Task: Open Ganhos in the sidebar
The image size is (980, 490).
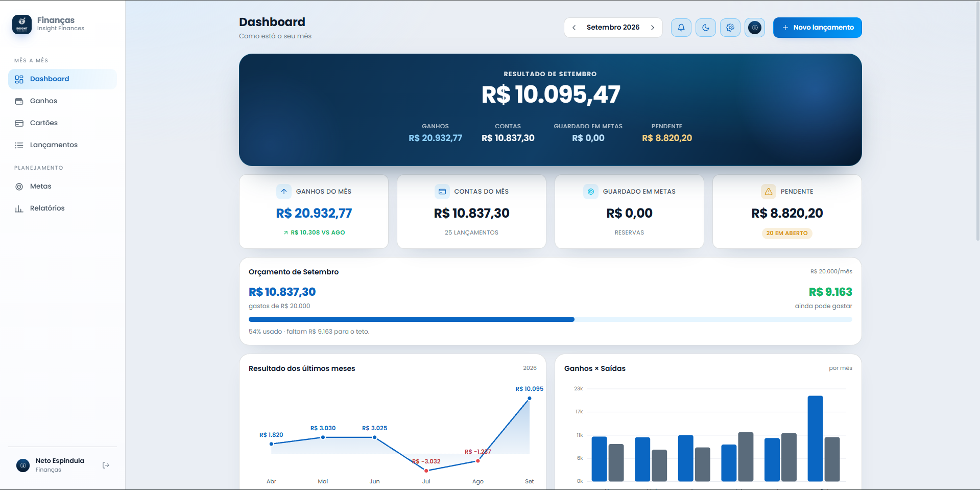Action: coord(62,101)
